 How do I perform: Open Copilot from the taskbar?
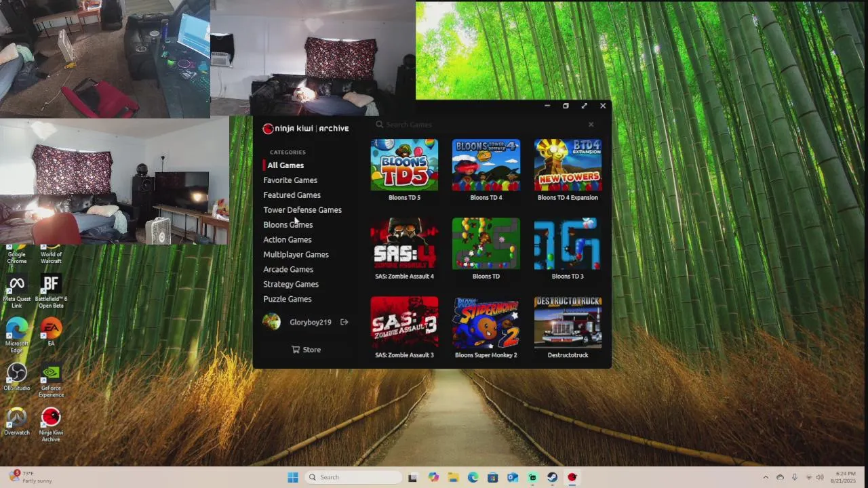433,477
